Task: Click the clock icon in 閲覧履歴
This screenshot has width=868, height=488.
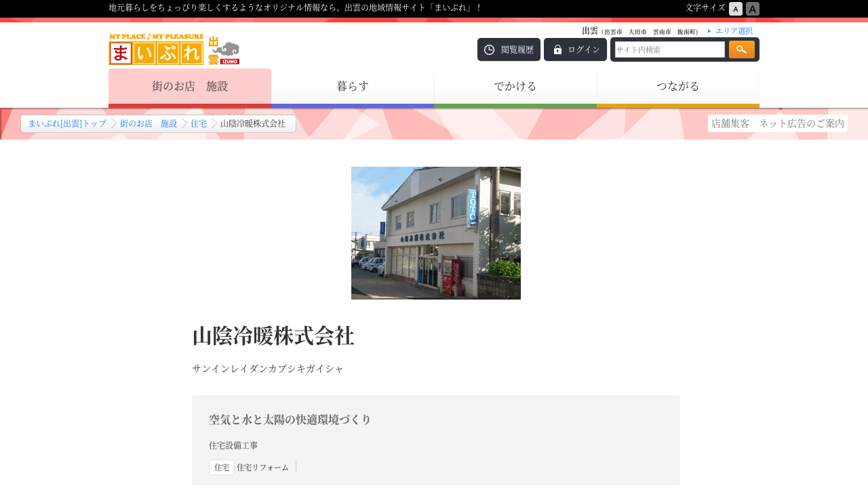Action: [489, 49]
